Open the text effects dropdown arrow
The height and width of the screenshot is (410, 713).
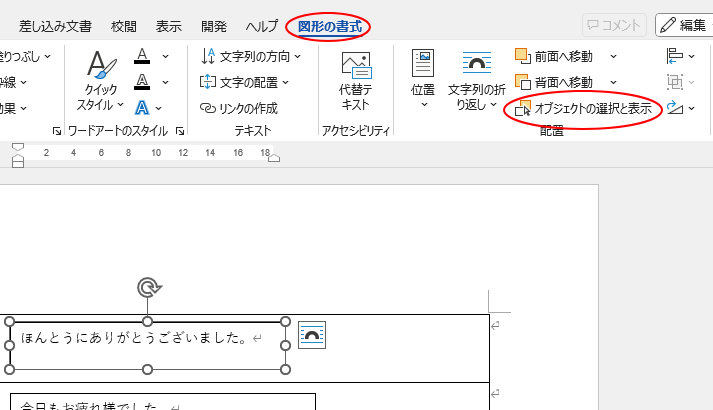[158, 108]
